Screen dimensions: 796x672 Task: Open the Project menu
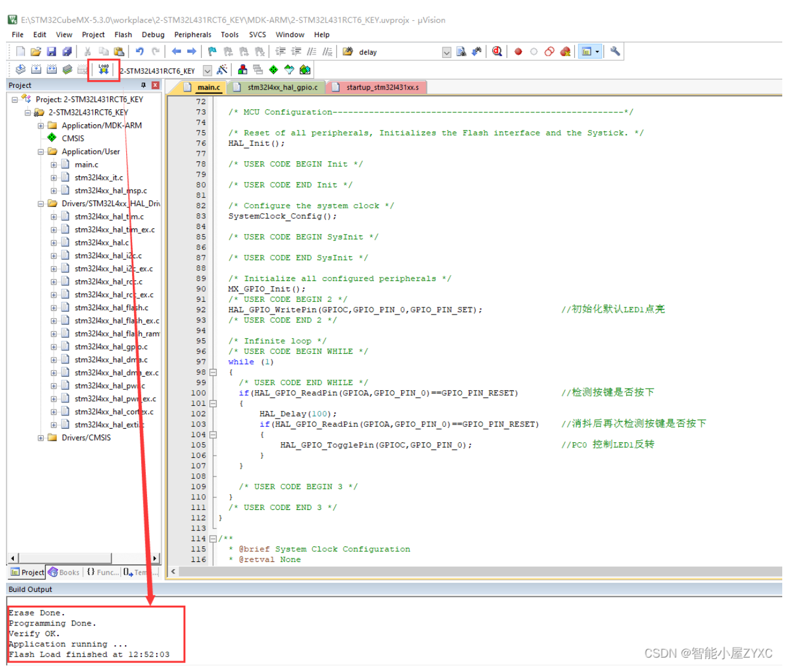tap(93, 35)
